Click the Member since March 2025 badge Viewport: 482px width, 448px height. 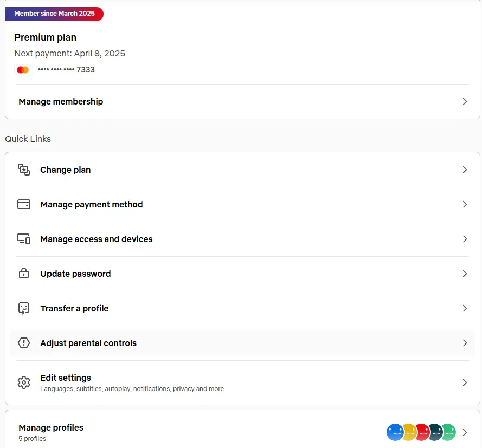[x=54, y=14]
